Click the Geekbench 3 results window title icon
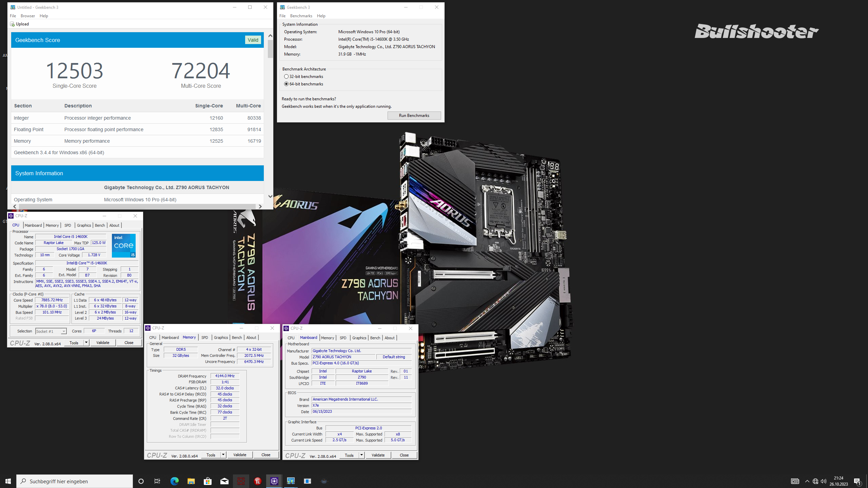The width and height of the screenshot is (868, 488). (13, 7)
